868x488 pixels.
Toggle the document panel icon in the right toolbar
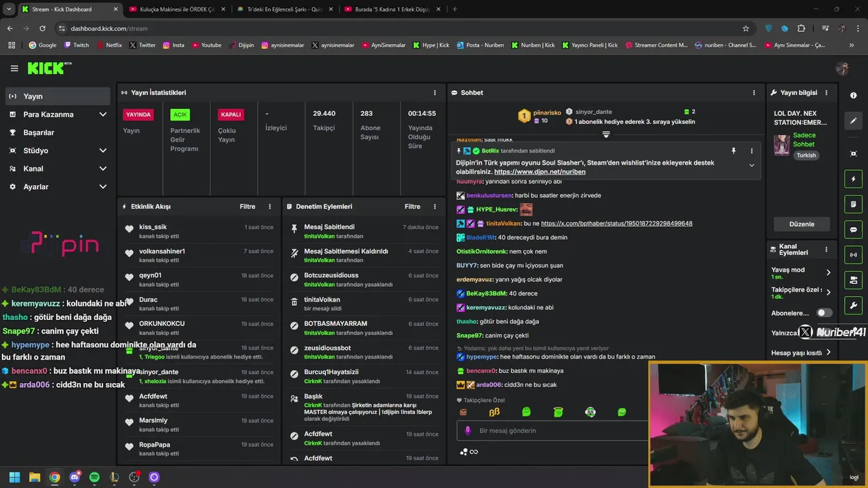pyautogui.click(x=854, y=204)
